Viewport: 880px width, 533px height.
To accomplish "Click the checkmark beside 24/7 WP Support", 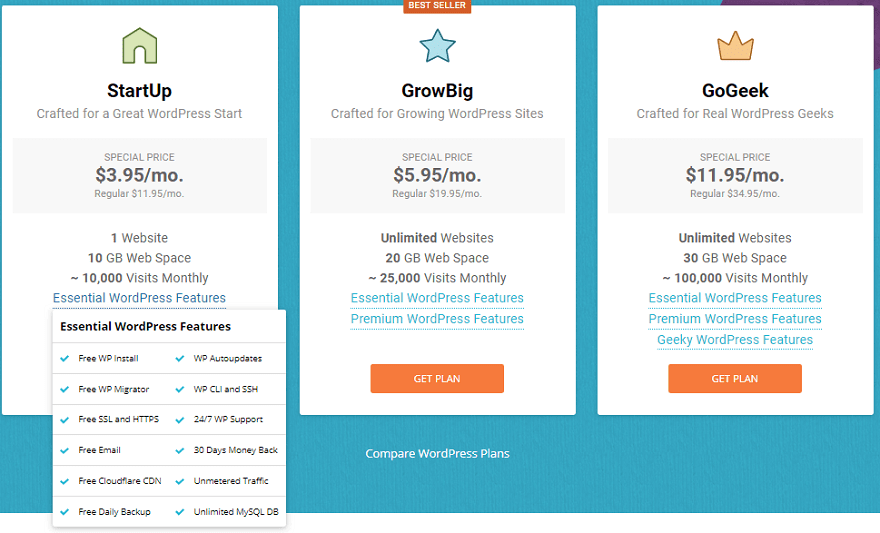I will (x=180, y=419).
